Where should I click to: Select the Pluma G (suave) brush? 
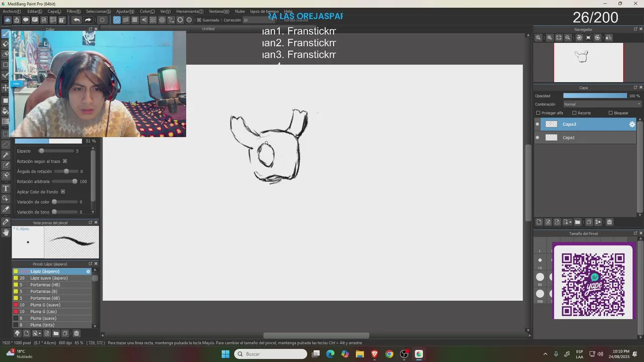(52, 305)
